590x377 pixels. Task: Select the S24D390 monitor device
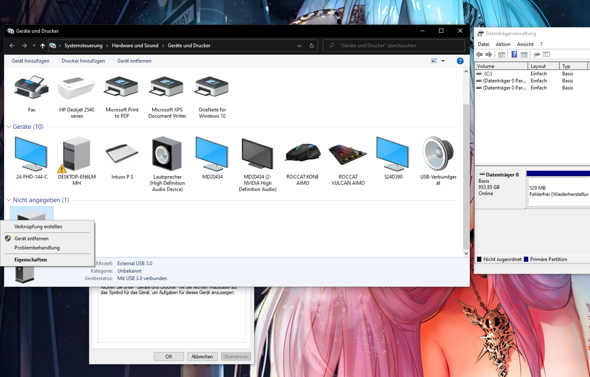392,154
